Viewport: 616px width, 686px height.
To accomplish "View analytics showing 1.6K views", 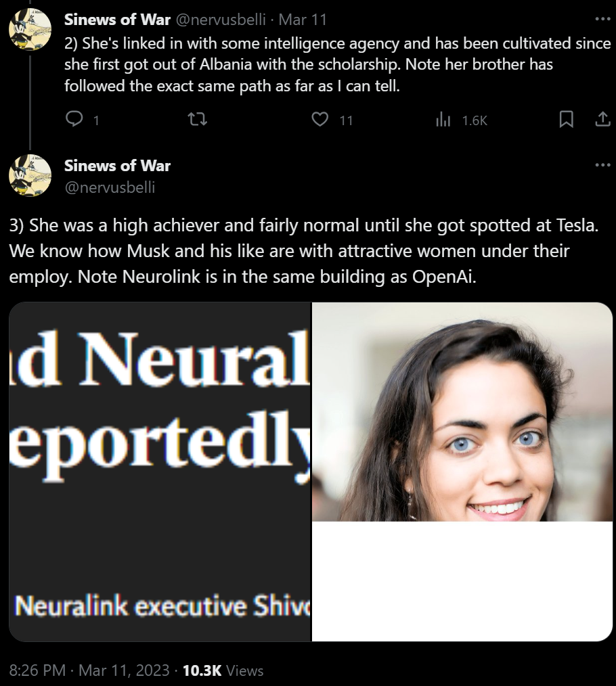I will point(443,119).
